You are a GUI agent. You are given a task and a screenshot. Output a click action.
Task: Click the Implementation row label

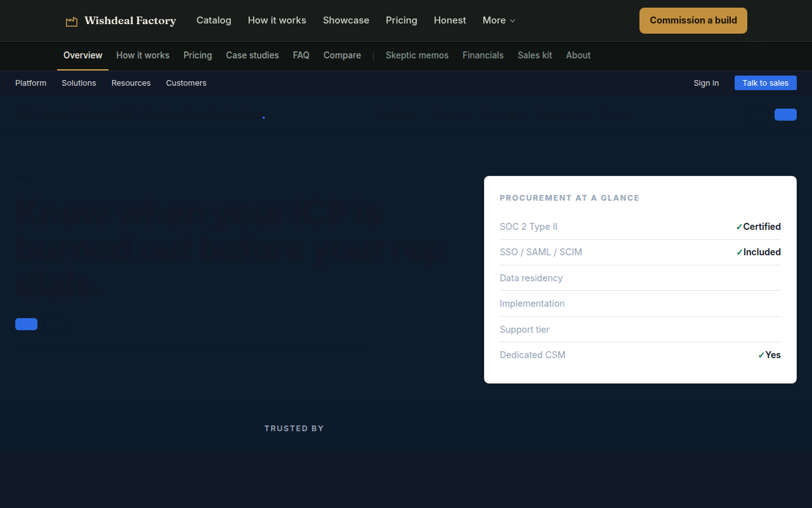point(532,304)
